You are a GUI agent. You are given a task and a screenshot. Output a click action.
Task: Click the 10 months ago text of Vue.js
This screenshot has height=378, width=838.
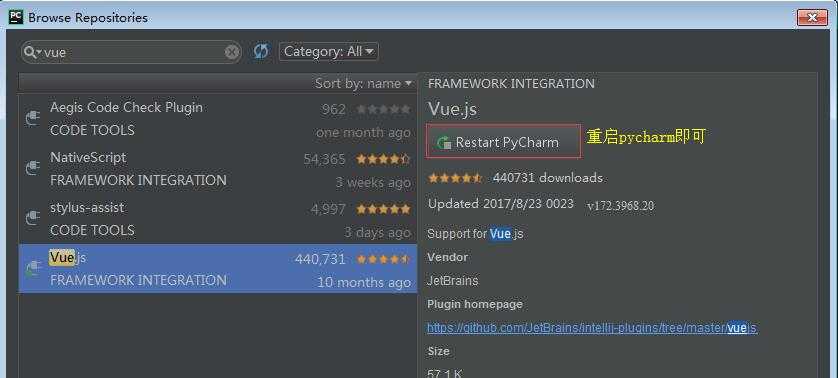pyautogui.click(x=364, y=282)
